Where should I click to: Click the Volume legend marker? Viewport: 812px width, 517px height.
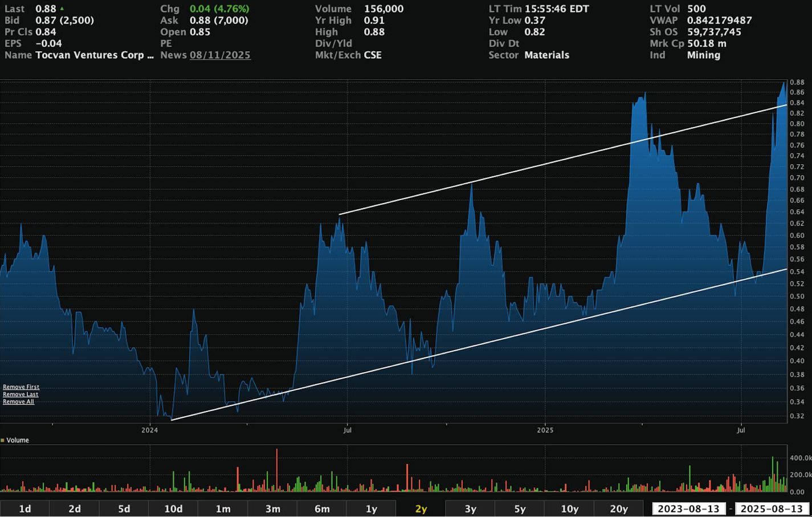3,440
